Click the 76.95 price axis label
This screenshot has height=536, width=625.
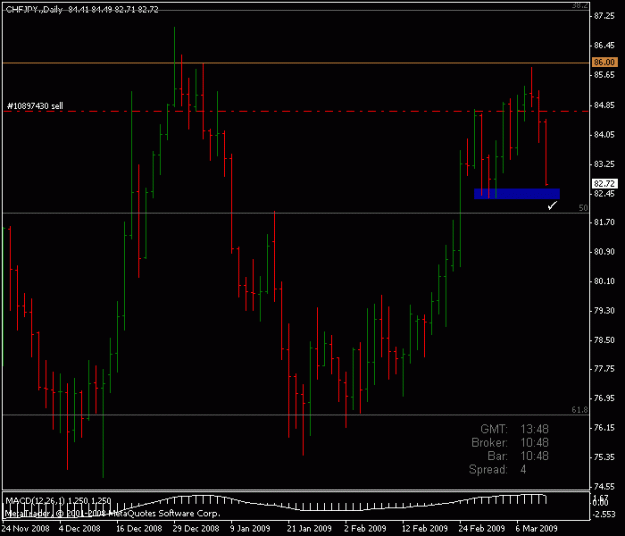(604, 399)
